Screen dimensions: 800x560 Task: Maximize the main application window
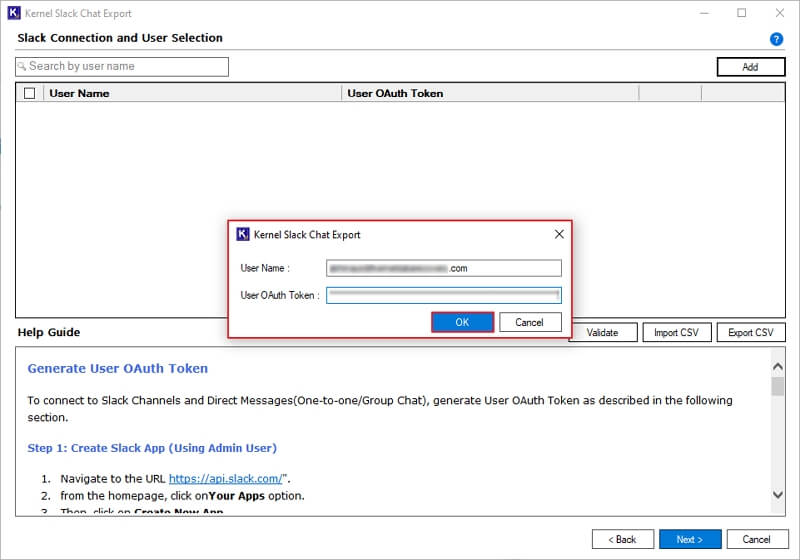tap(742, 13)
